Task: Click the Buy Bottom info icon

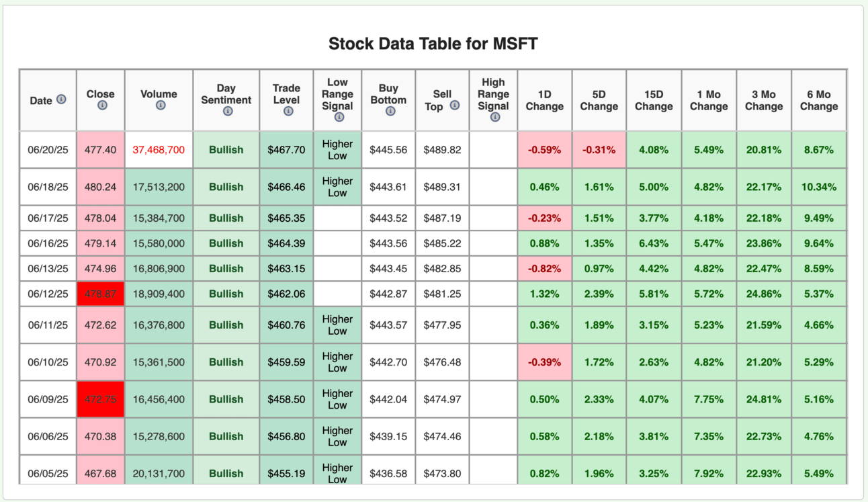Action: tap(390, 112)
